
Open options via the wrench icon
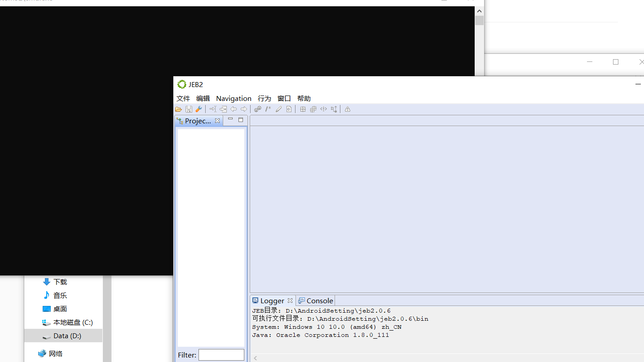click(x=199, y=109)
